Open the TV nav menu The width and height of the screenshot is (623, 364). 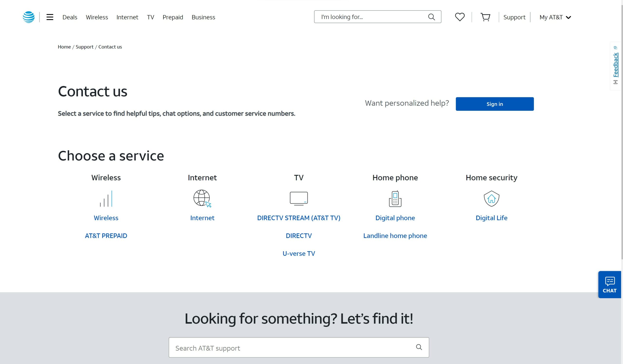(151, 17)
